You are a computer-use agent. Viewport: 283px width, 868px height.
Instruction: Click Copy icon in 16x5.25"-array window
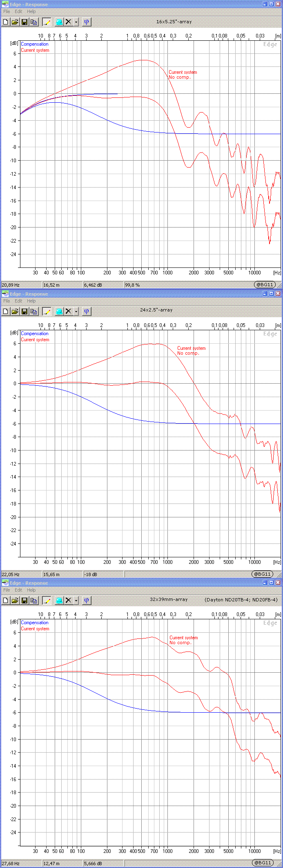point(34,22)
